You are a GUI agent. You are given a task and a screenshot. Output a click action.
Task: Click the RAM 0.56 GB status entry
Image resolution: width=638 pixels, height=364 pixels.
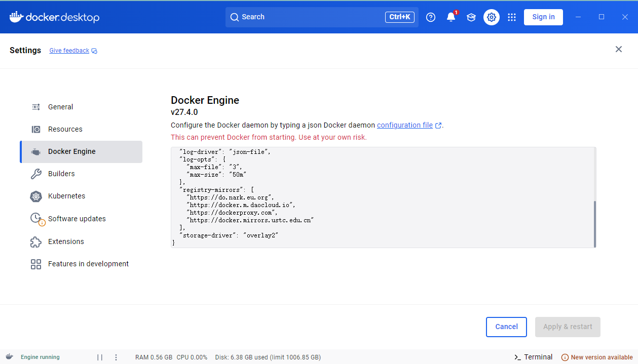click(x=154, y=357)
